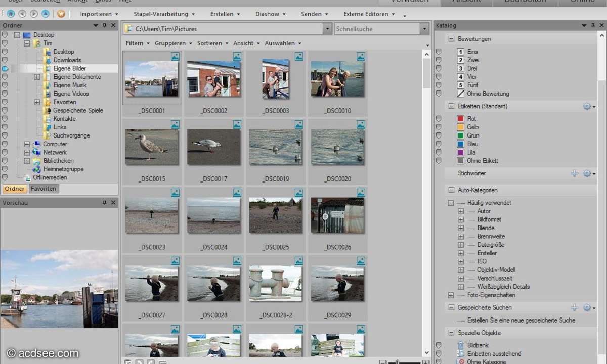
Task: Click the Computer icon in the folder tree
Action: tap(37, 144)
